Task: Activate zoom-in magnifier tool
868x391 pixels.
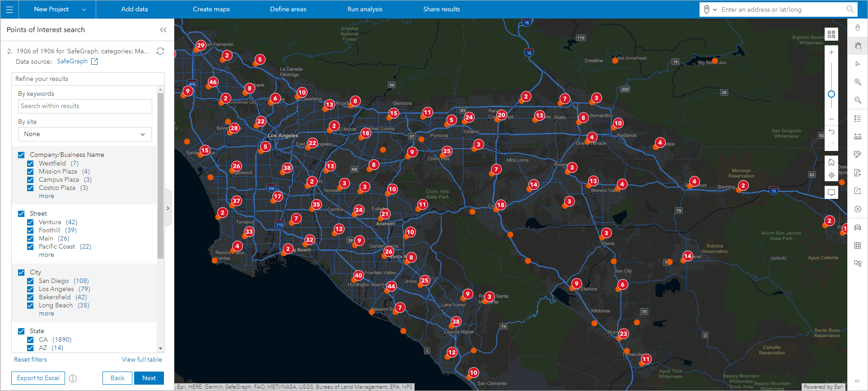Action: click(858, 82)
